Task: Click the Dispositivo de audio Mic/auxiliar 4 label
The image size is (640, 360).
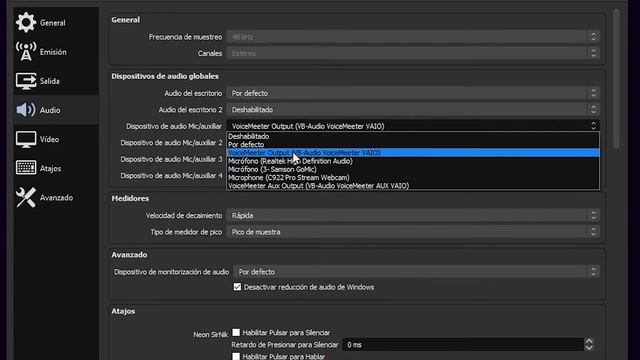Action: click(171, 176)
